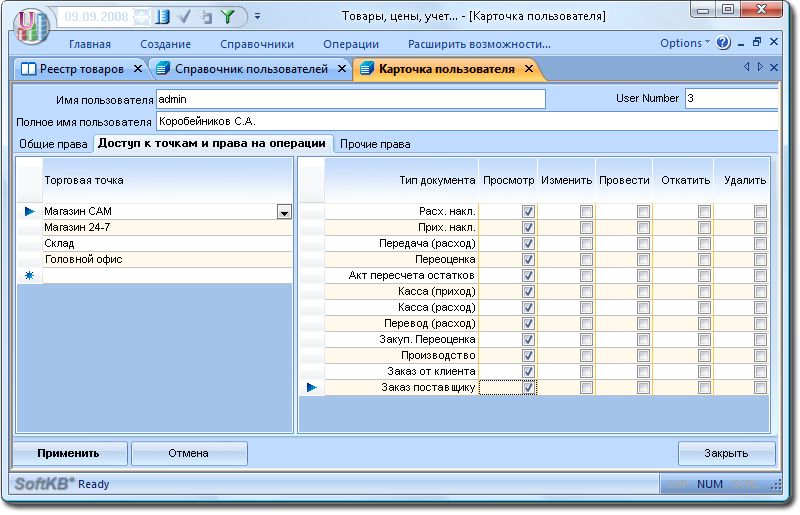Close the active tab group with X icon
Viewport: 800px width, 515px height.
click(x=774, y=67)
